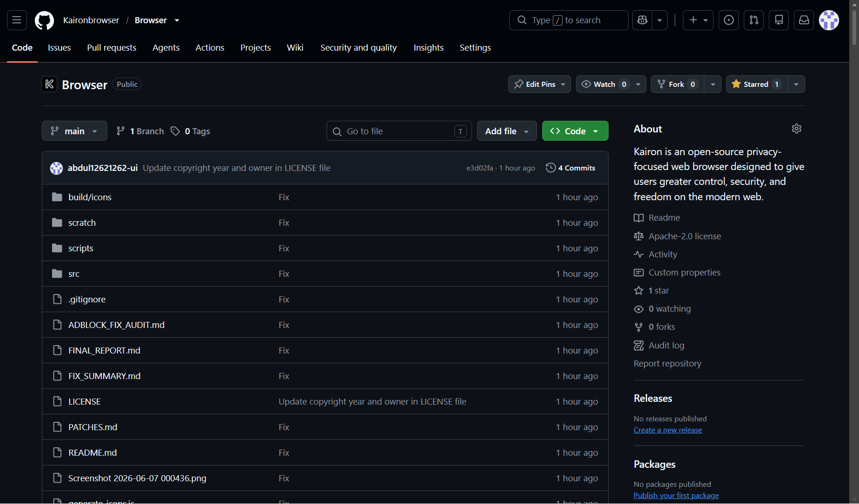The height and width of the screenshot is (504, 859).
Task: Open the PATCHES.md file
Action: pyautogui.click(x=92, y=427)
